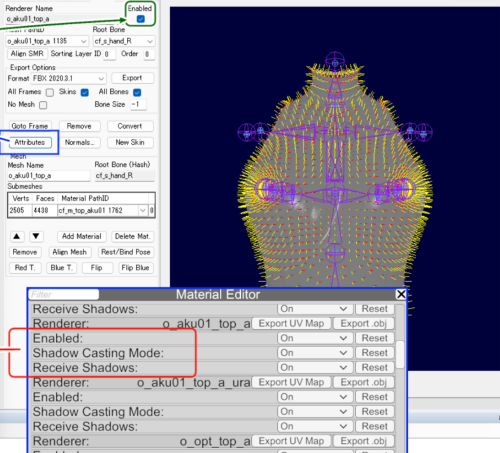Click the Rest/Bind Pose button

(126, 252)
